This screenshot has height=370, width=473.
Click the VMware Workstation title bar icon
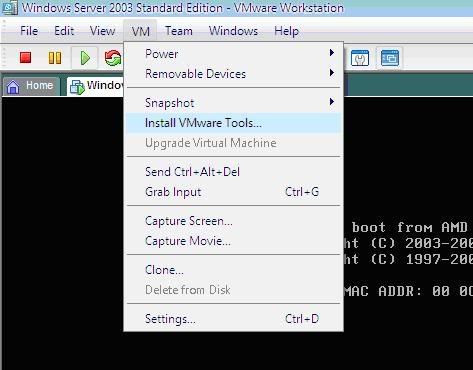tap(9, 8)
